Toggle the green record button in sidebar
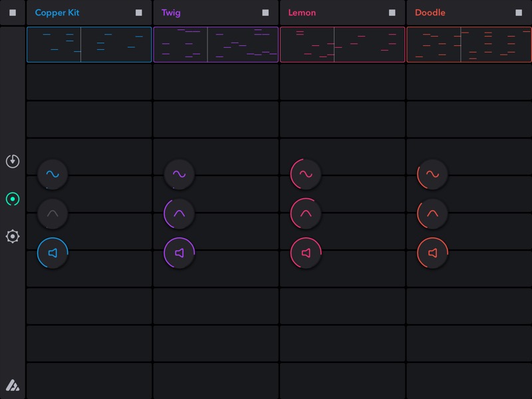 (x=13, y=199)
